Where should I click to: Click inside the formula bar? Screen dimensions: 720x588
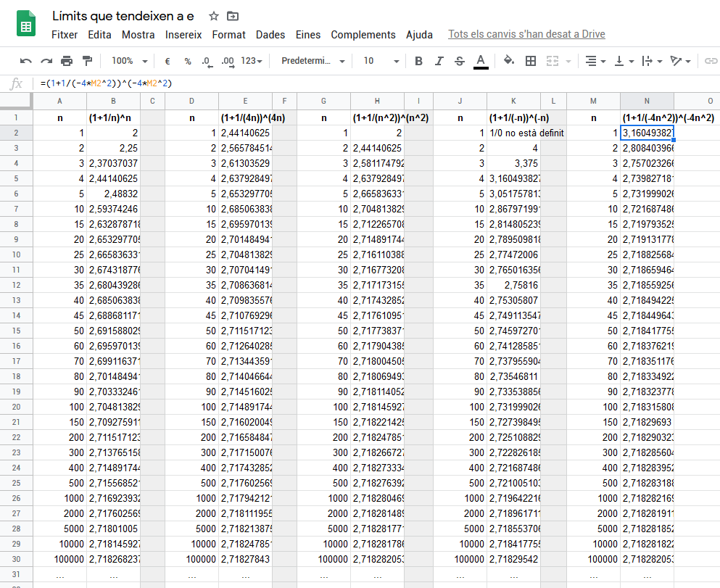(x=363, y=83)
